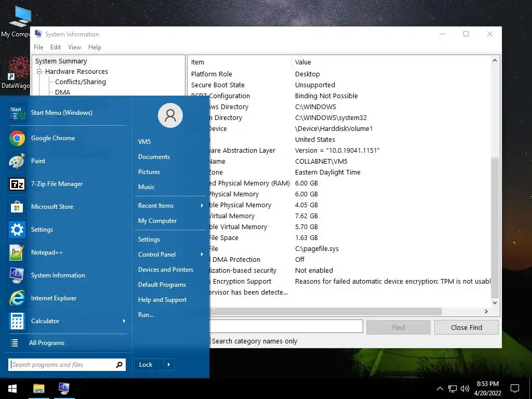Viewport: 532px width, 399px height.
Task: Open the View menu
Action: click(x=74, y=47)
